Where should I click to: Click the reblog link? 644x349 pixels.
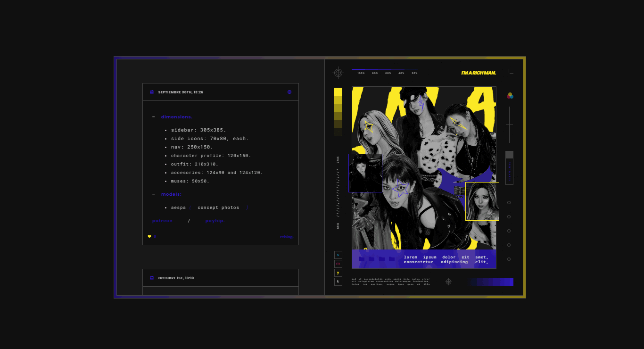point(287,237)
